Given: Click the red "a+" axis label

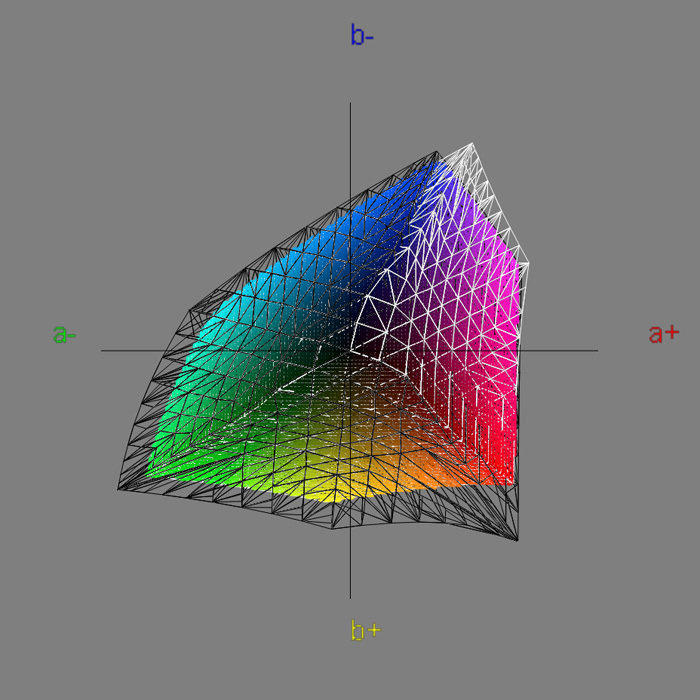Looking at the screenshot, I should 664,333.
